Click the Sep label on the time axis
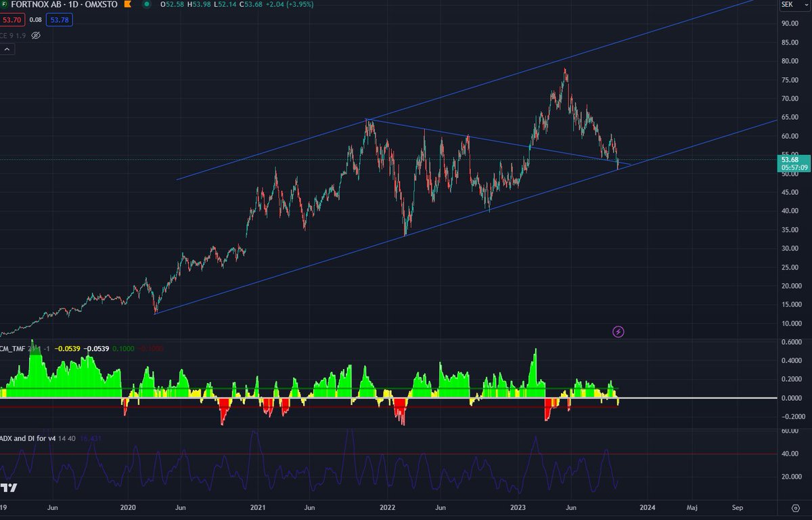Viewport: 812px width, 520px height. (x=738, y=506)
